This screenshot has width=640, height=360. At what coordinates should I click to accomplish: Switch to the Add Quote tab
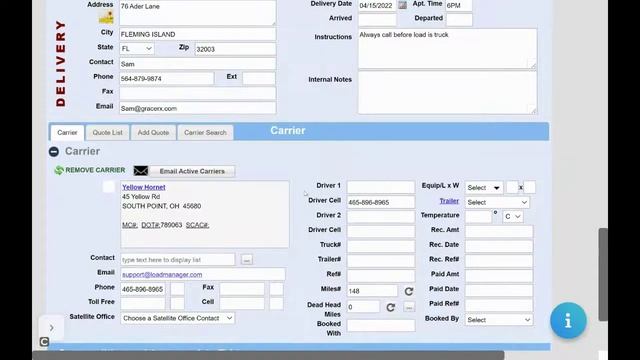[153, 133]
